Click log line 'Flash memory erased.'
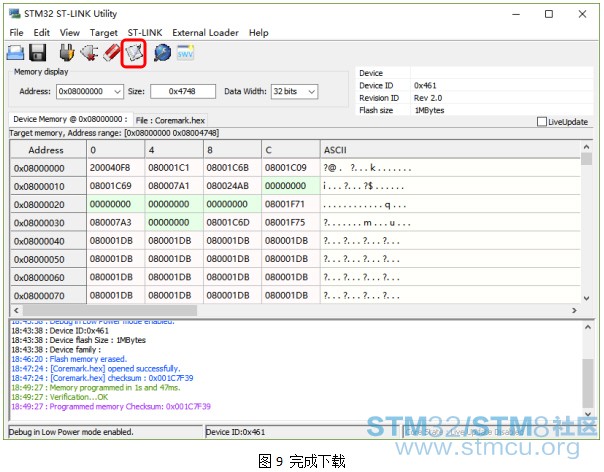Image resolution: width=604 pixels, height=472 pixels. [x=69, y=359]
